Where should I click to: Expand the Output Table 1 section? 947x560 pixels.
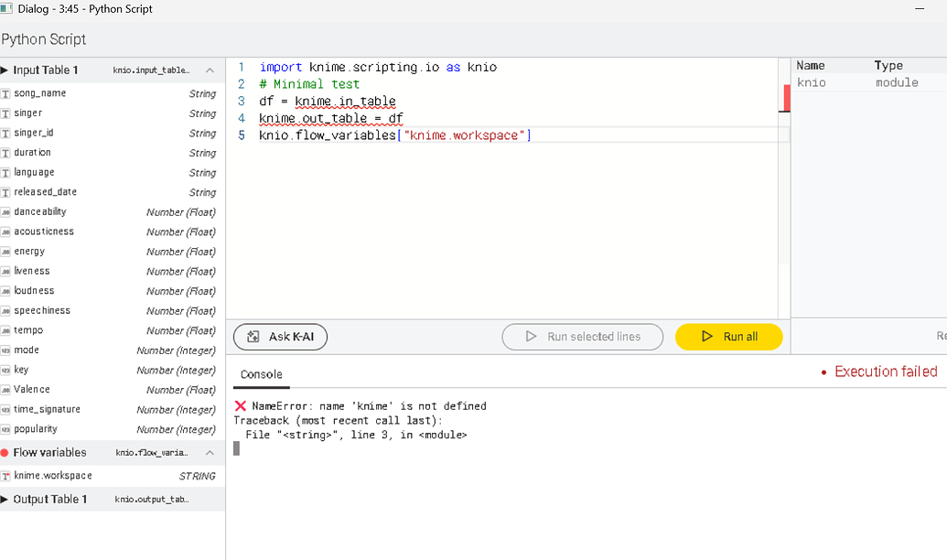[7, 499]
